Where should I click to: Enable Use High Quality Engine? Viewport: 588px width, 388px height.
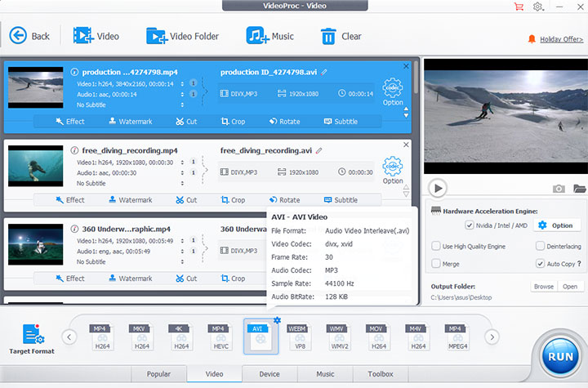point(436,246)
